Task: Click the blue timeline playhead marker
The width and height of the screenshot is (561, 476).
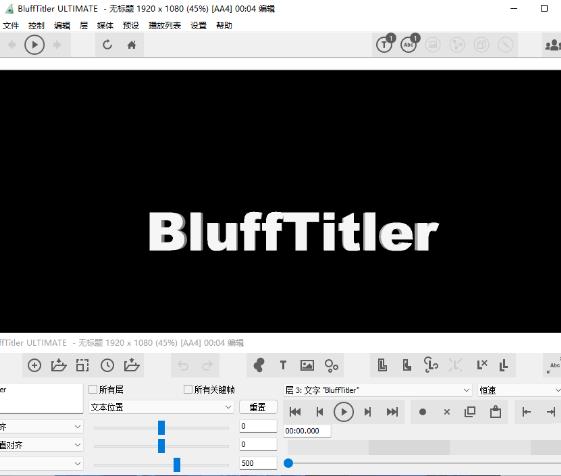Action: [288, 463]
